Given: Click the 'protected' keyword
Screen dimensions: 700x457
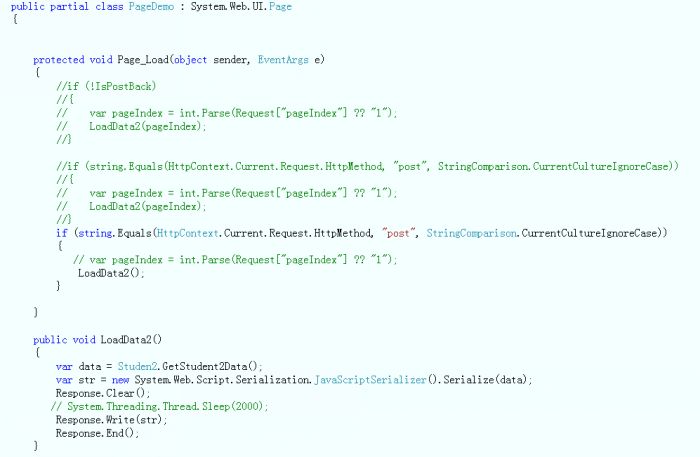Looking at the screenshot, I should [x=57, y=60].
